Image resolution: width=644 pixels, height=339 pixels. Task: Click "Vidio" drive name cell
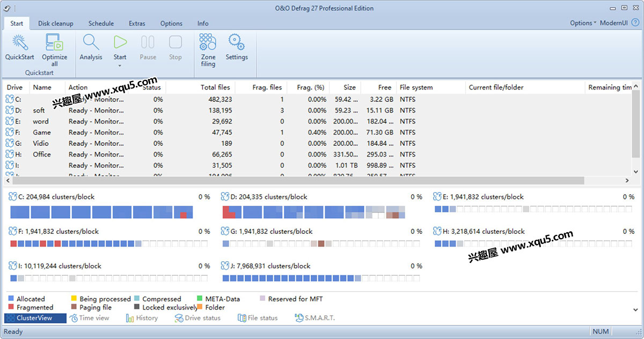(x=41, y=143)
